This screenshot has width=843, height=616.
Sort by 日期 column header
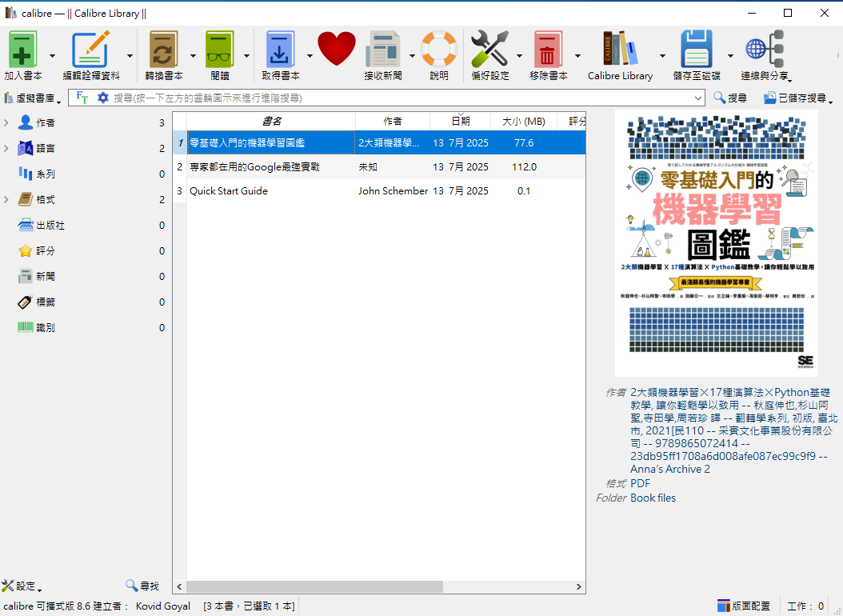(460, 121)
